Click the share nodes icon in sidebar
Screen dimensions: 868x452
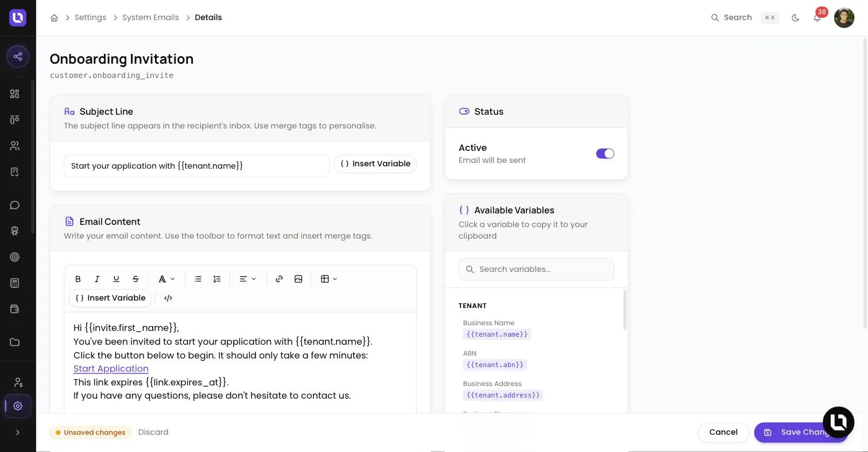click(18, 56)
